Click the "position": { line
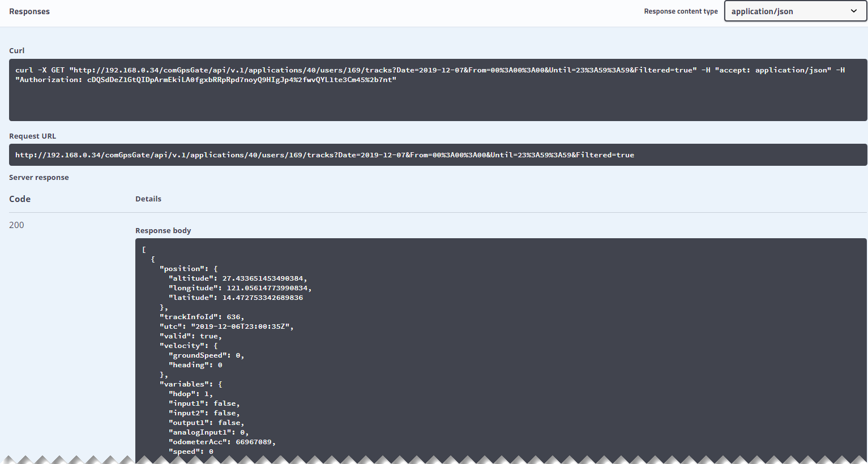 pos(189,269)
